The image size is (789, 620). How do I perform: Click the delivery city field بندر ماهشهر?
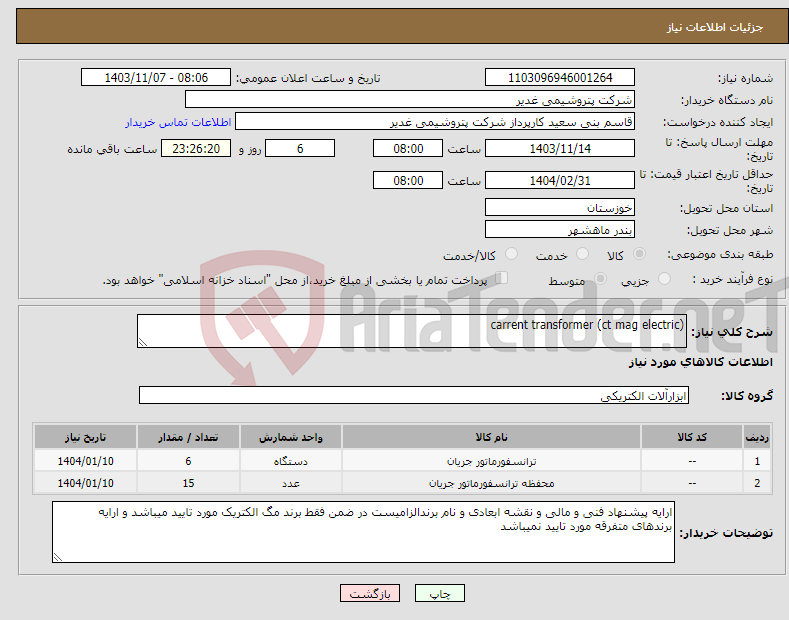[x=560, y=229]
